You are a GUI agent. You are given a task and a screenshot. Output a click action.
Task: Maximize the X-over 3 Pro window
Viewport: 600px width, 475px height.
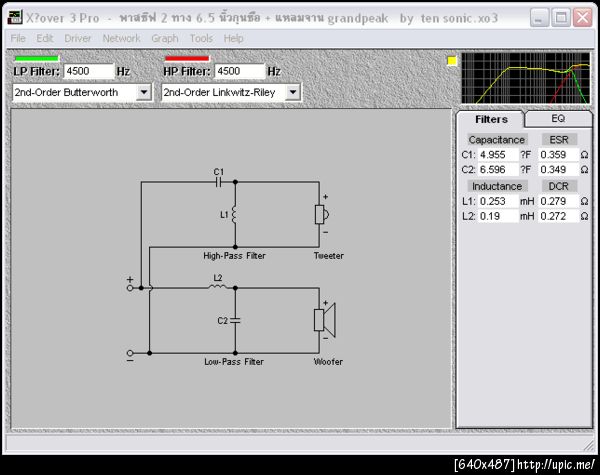pyautogui.click(x=561, y=18)
